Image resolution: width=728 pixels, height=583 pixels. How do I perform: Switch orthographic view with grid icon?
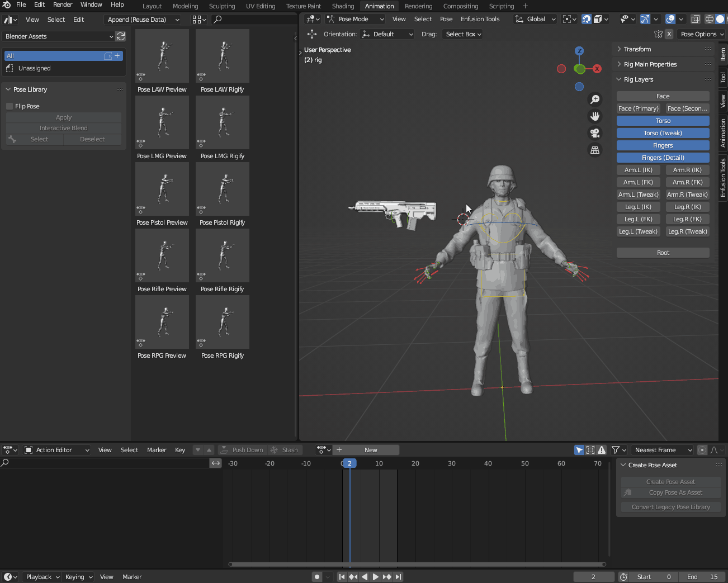(595, 150)
